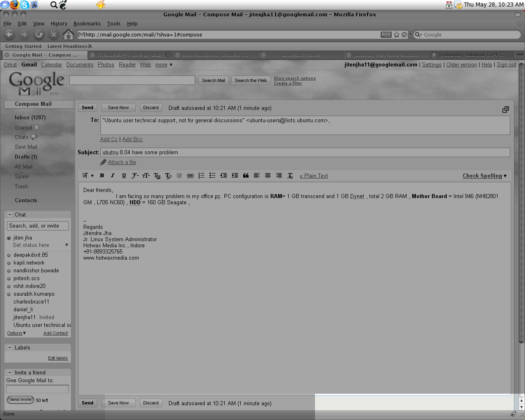The height and width of the screenshot is (420, 525).
Task: Apply underline formatting in the compose toolbar
Action: [x=124, y=176]
